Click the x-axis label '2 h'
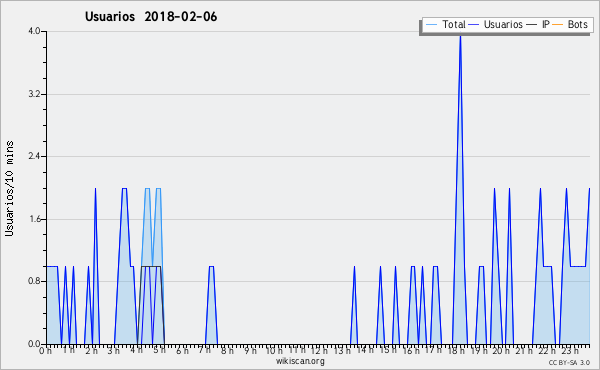This screenshot has width=600, height=370. point(91,350)
